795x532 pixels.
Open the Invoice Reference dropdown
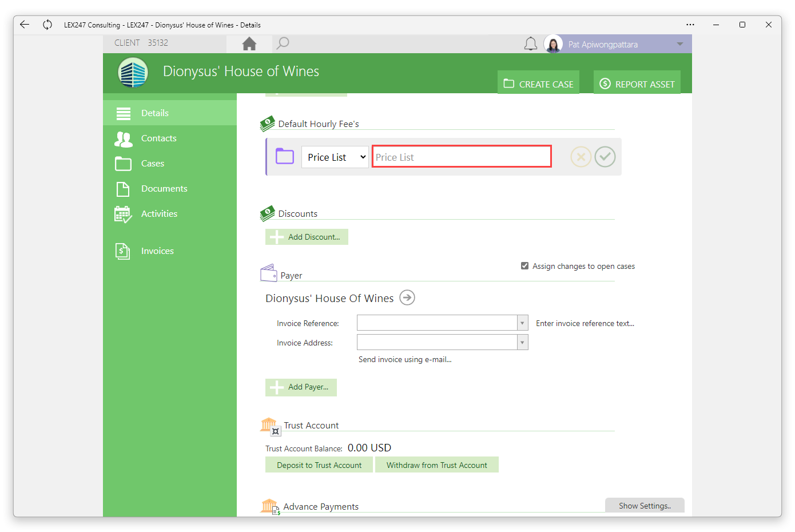pyautogui.click(x=522, y=323)
